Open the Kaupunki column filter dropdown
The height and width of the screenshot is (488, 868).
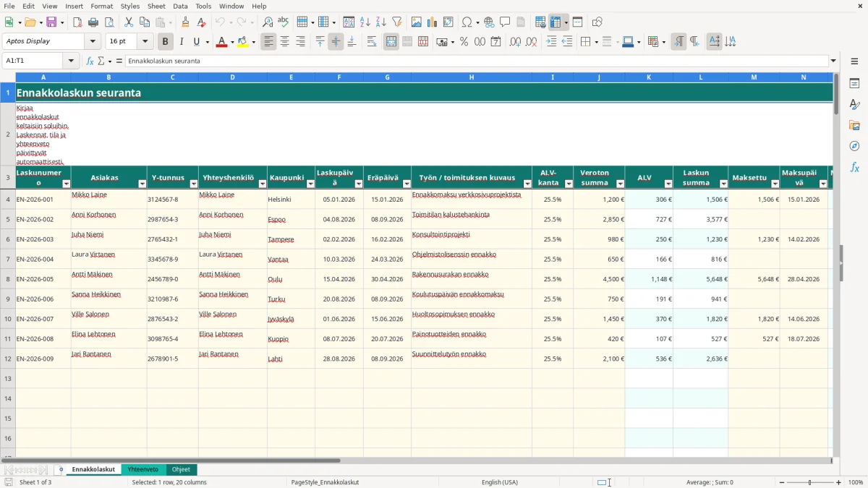[310, 184]
